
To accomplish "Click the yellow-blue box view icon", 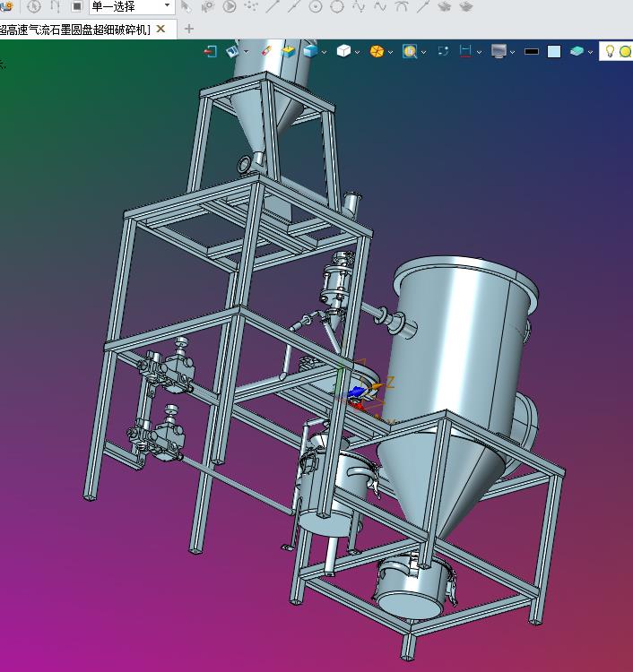I will coord(288,51).
